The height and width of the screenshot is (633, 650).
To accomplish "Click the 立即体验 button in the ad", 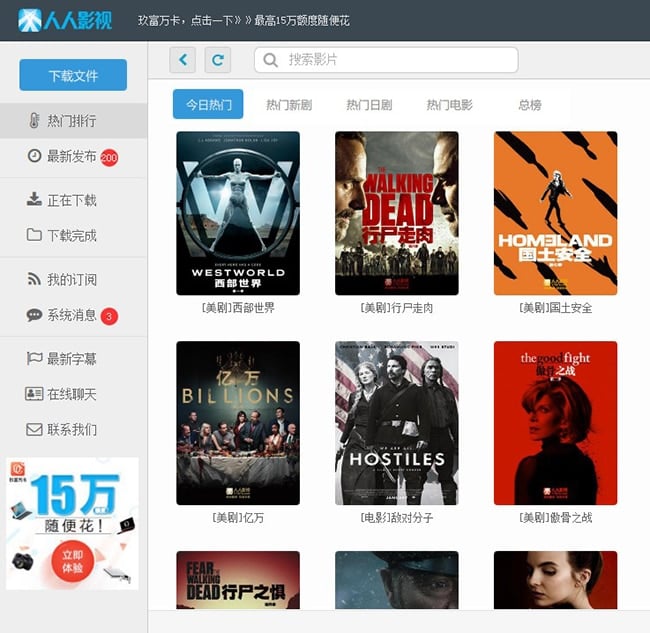I will tap(73, 561).
